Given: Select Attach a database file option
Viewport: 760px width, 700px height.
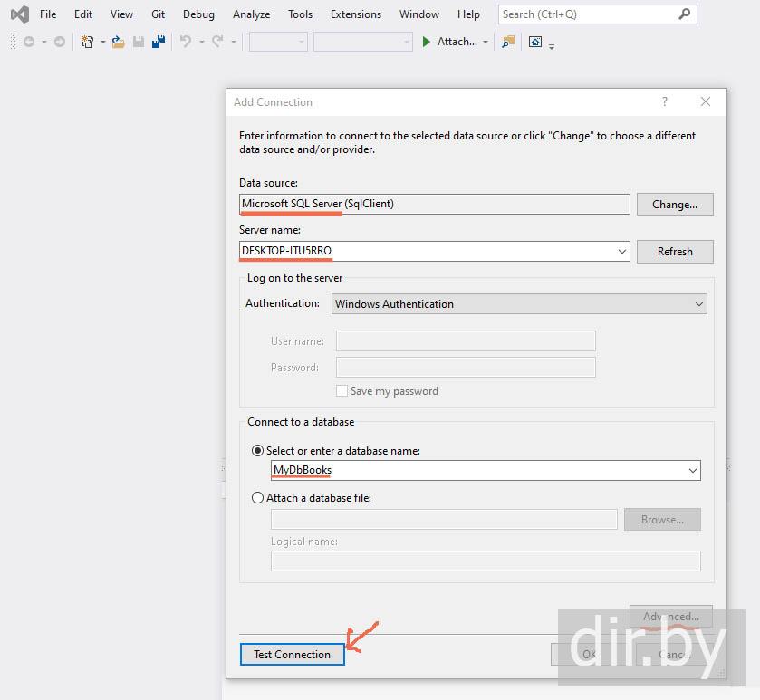Looking at the screenshot, I should pyautogui.click(x=257, y=498).
